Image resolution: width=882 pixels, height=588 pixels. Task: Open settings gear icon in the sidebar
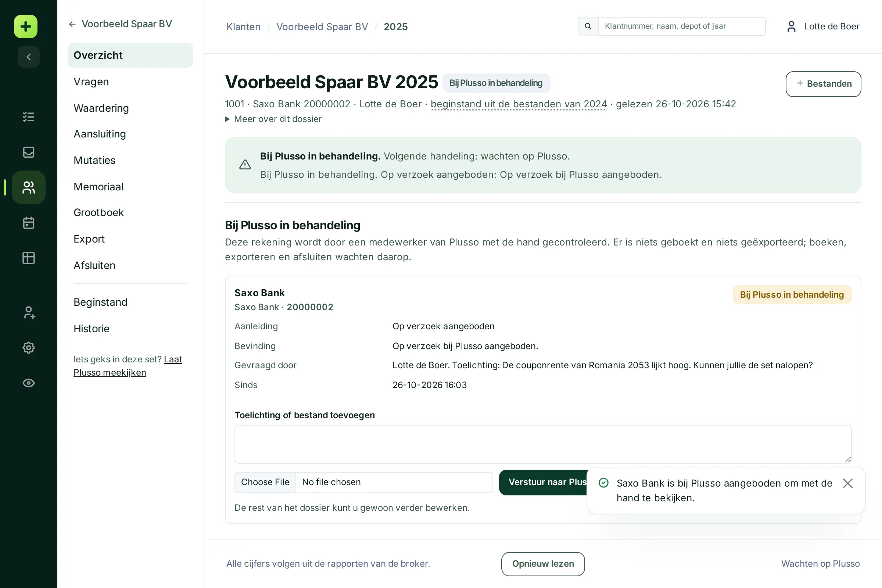[29, 348]
